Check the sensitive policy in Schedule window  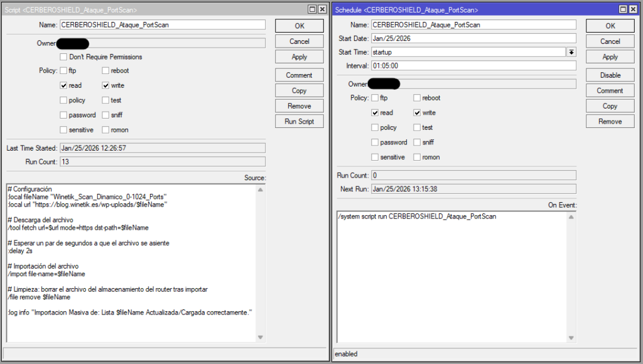coord(375,158)
